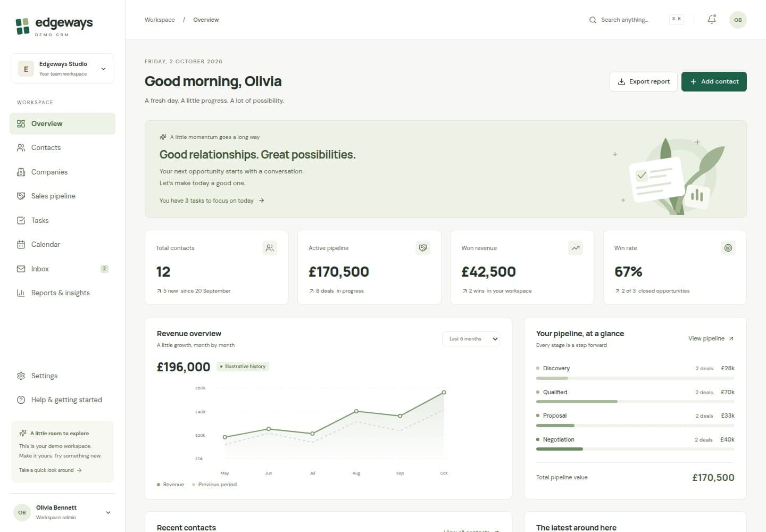Click the Win rate target icon
766x532 pixels.
point(728,248)
